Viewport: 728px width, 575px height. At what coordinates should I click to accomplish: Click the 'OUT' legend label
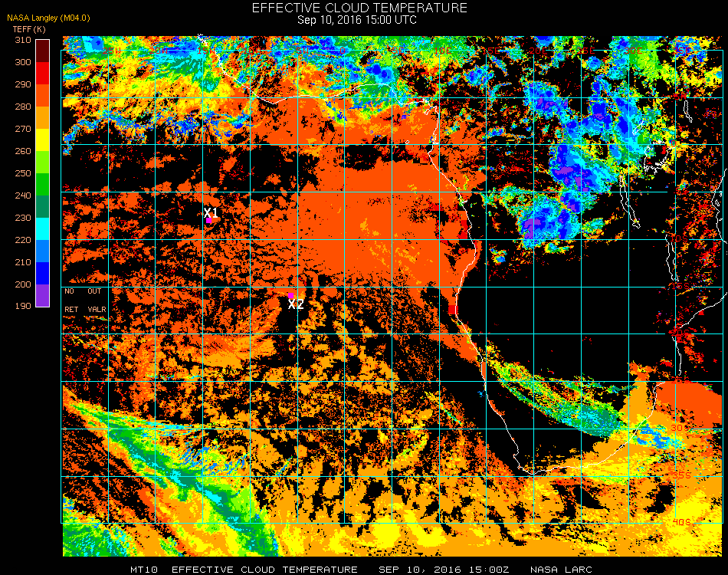(x=94, y=291)
